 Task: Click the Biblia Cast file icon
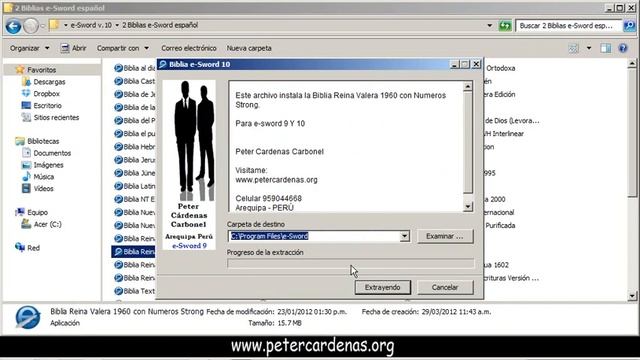pos(119,81)
